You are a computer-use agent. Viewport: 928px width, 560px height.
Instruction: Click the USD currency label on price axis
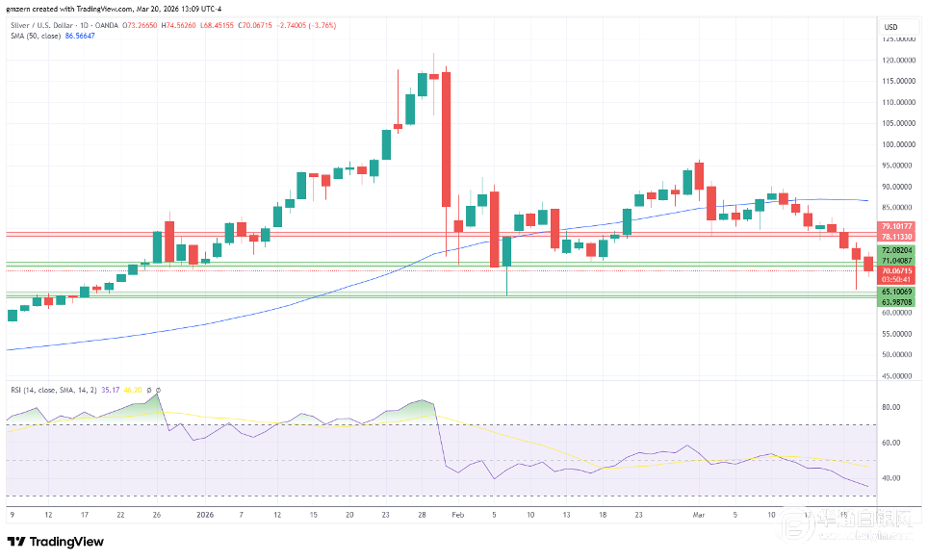pos(890,26)
